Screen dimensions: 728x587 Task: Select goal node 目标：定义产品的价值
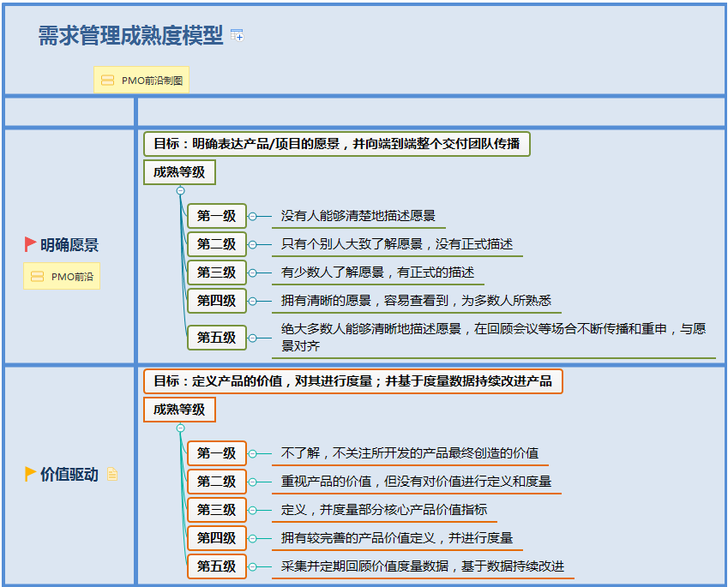pos(353,381)
